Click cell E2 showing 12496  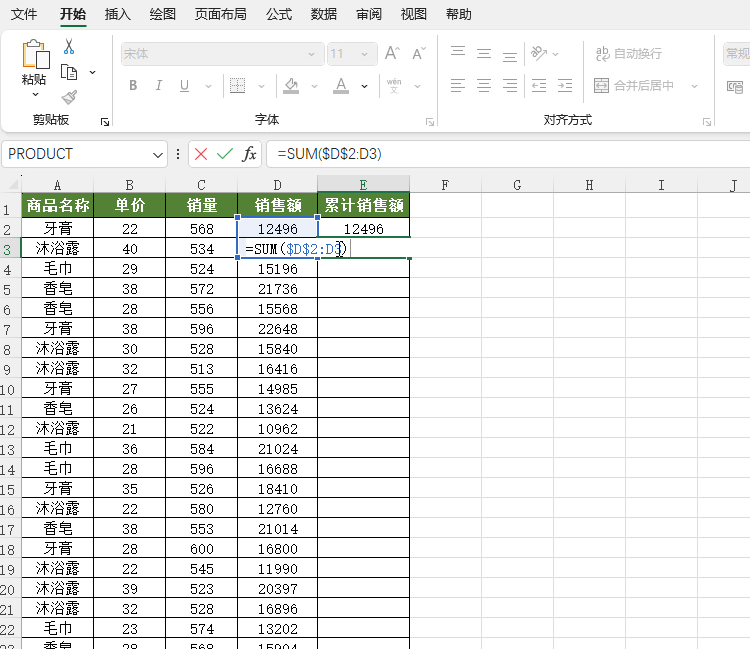[364, 229]
